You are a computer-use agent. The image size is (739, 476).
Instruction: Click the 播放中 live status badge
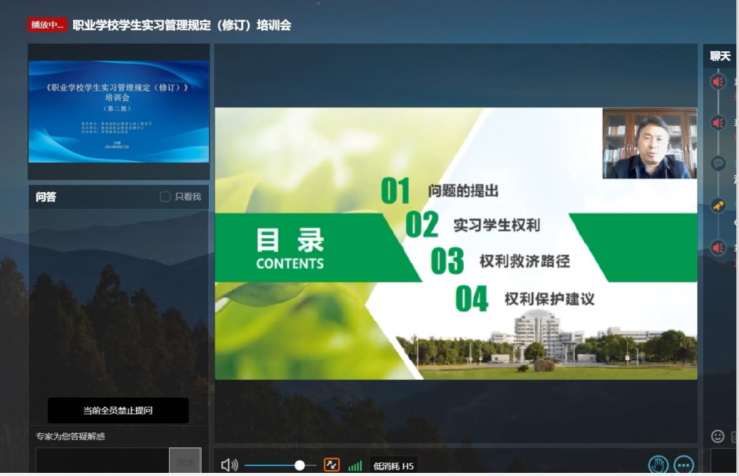[46, 25]
